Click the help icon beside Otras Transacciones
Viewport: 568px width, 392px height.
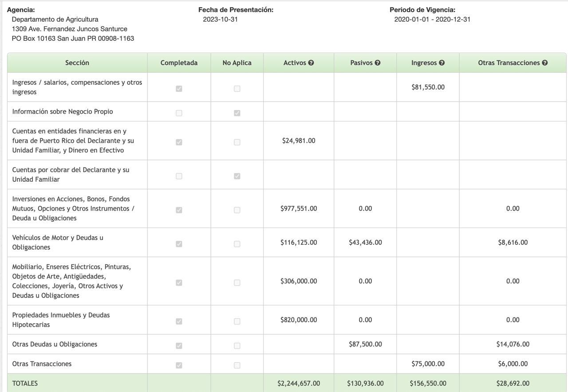(545, 63)
